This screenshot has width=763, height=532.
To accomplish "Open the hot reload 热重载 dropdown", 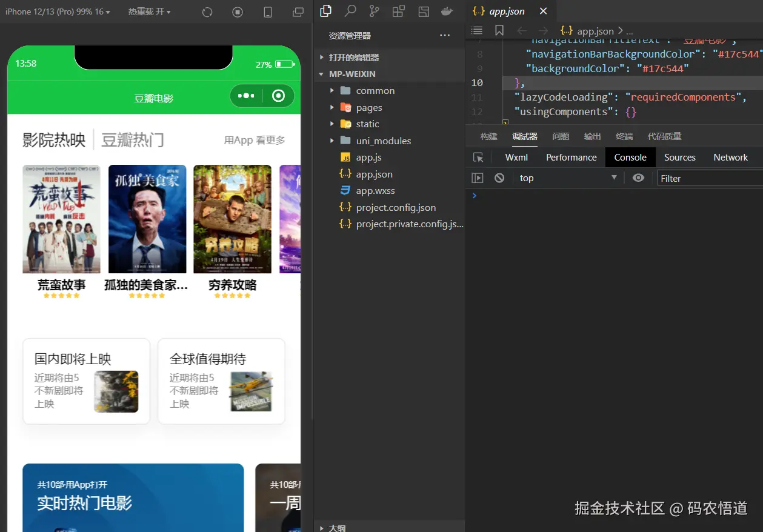I will (149, 12).
